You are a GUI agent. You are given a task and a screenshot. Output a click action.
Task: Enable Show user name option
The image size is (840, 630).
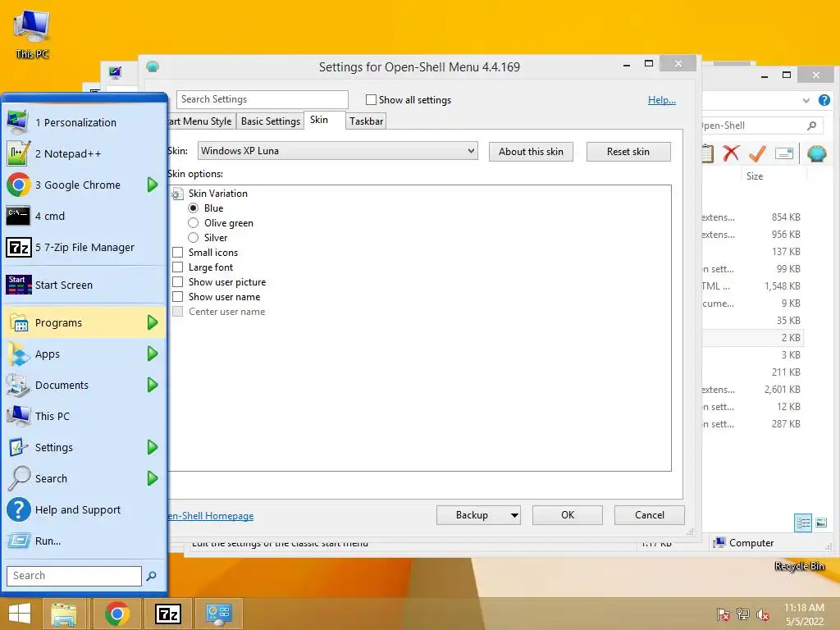click(178, 296)
